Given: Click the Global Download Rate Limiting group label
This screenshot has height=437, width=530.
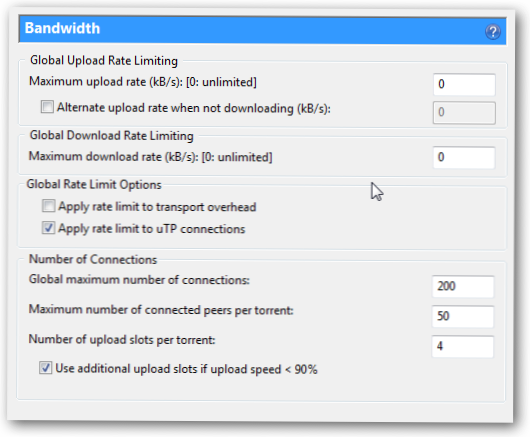Looking at the screenshot, I should coord(112,136).
